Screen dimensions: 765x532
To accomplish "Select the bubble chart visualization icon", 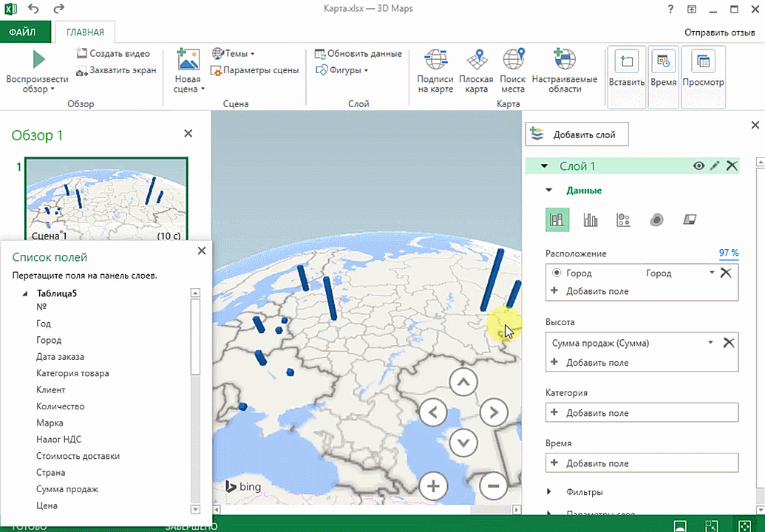I will point(622,219).
